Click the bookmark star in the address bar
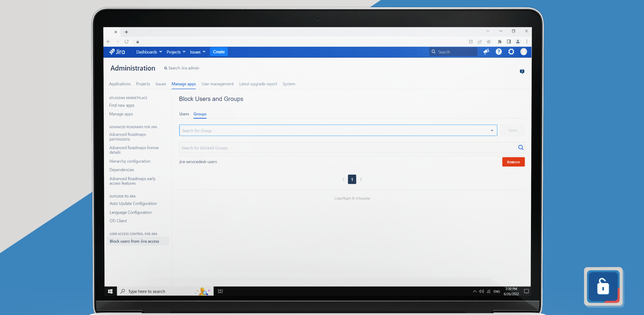644x315 pixels. point(489,41)
